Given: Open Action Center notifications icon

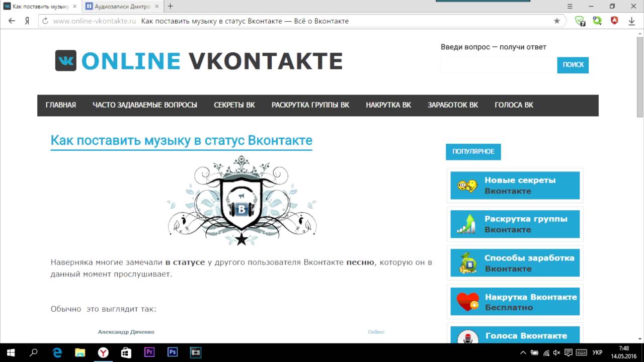Looking at the screenshot, I should click(569, 352).
